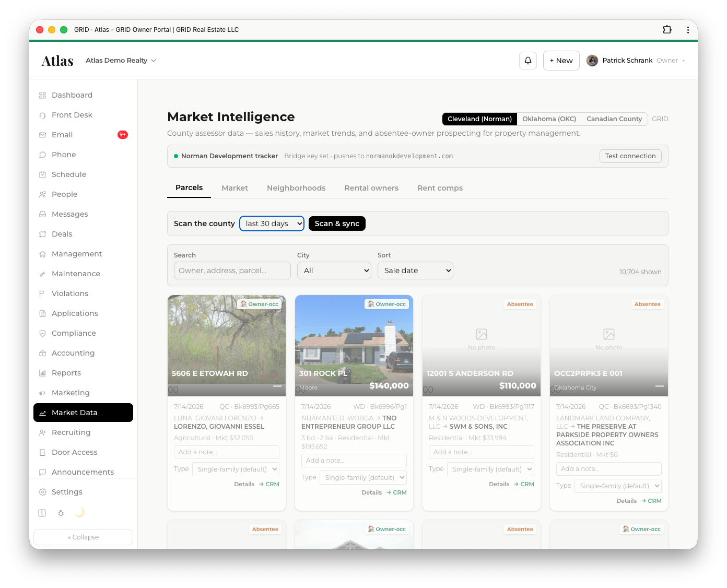
Task: Select Market Data in the sidebar
Action: (x=83, y=413)
